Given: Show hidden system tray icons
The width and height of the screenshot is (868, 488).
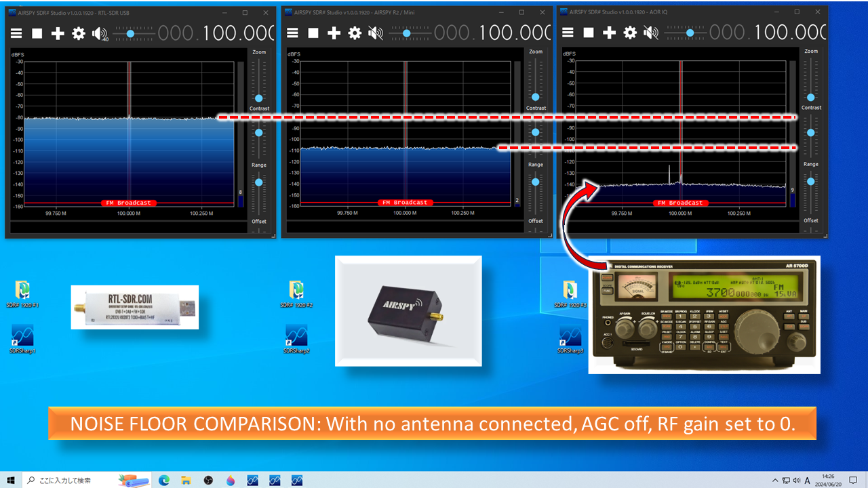Looking at the screenshot, I should click(776, 481).
